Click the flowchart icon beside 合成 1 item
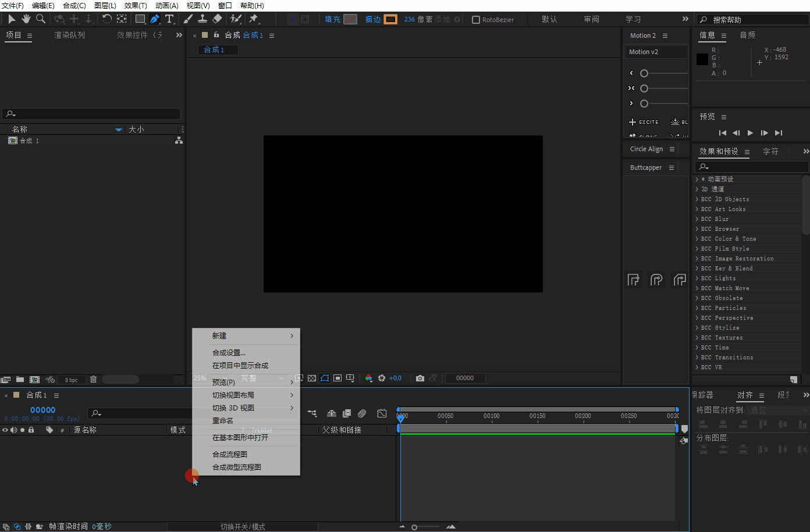This screenshot has width=810, height=532. tap(179, 141)
